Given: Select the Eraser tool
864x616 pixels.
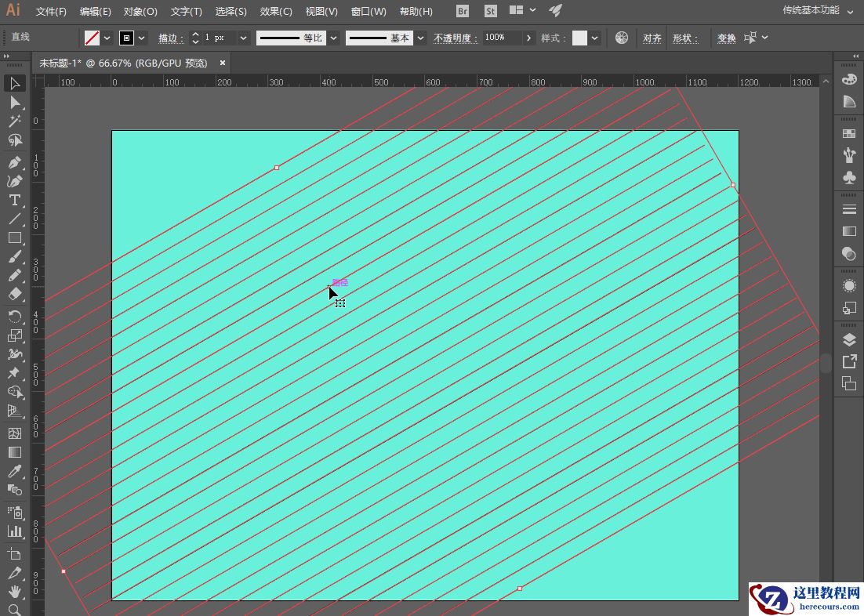Looking at the screenshot, I should [x=14, y=295].
